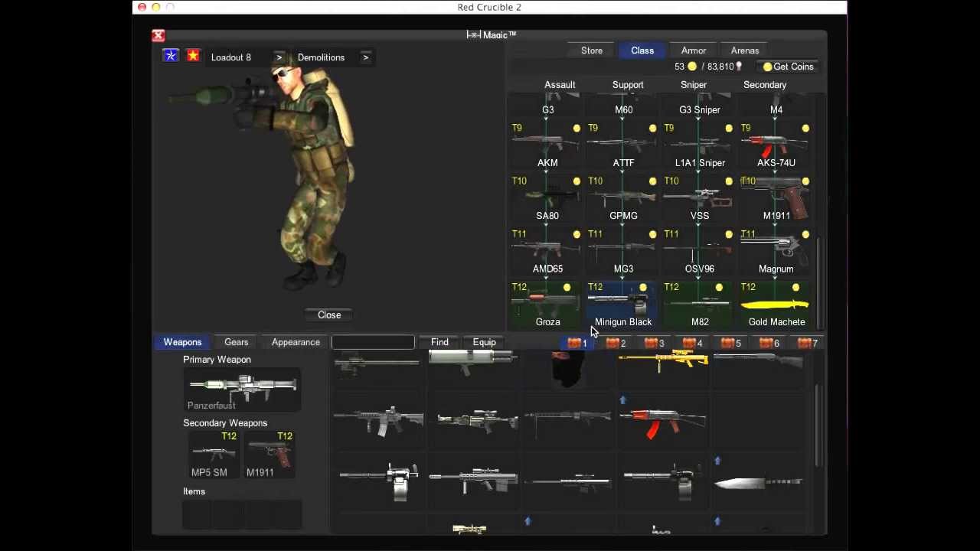980x551 pixels.
Task: Pick the Groza T12 weapon tile
Action: coord(547,305)
